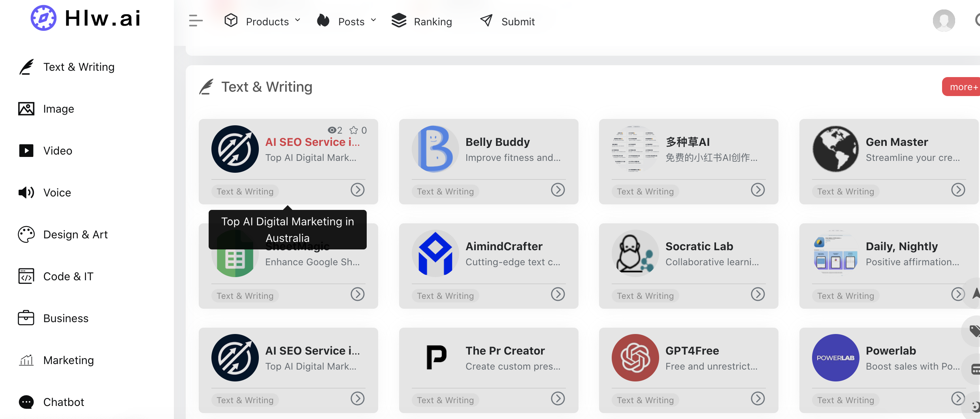This screenshot has height=419, width=980.
Task: Click Socratic Lab penguin thumbnail
Action: [635, 253]
